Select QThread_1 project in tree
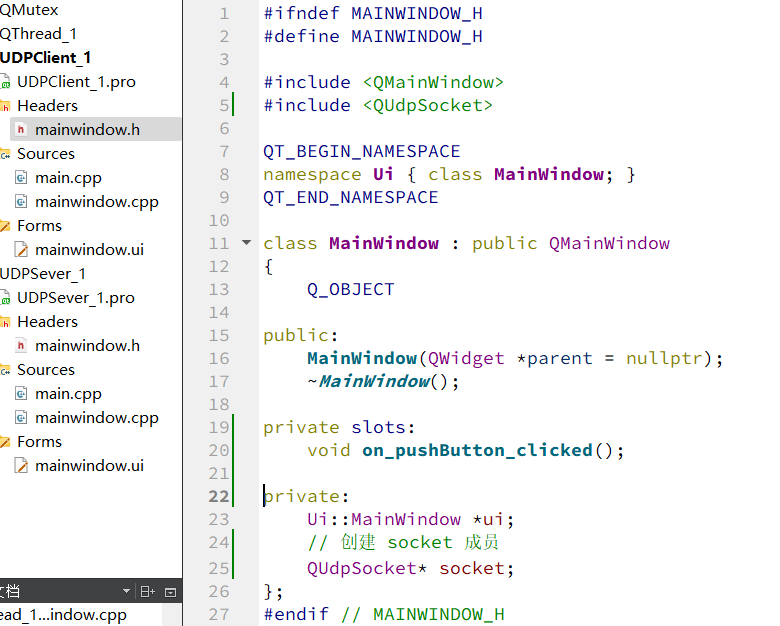Screen dimensions: 780x626 point(38,34)
